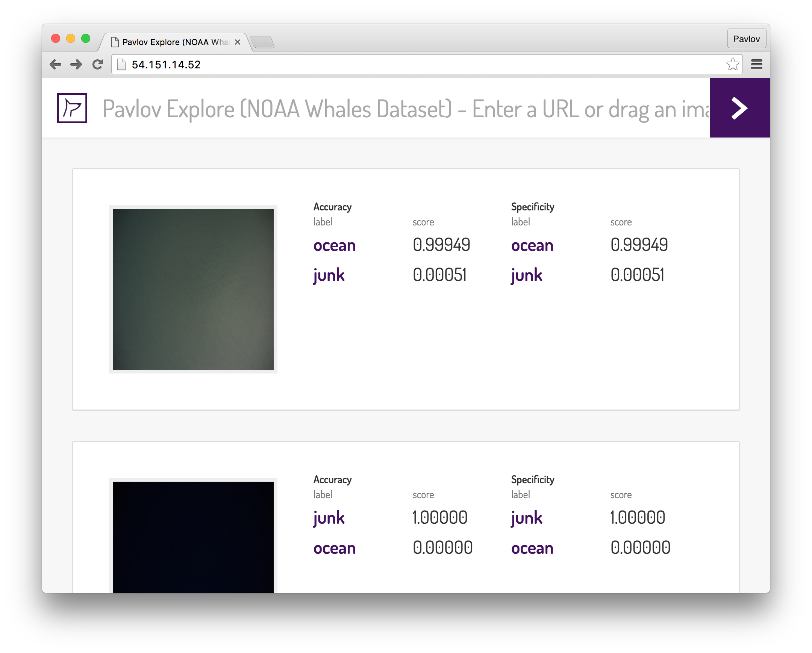The height and width of the screenshot is (653, 812).
Task: Click the Pavlov logo icon
Action: (72, 108)
